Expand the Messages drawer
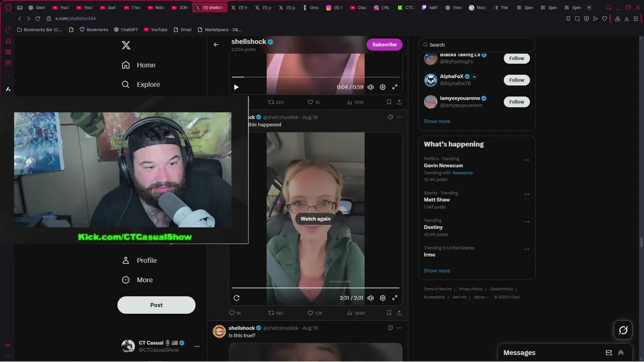Screen dimensions: 644x362 [621, 352]
